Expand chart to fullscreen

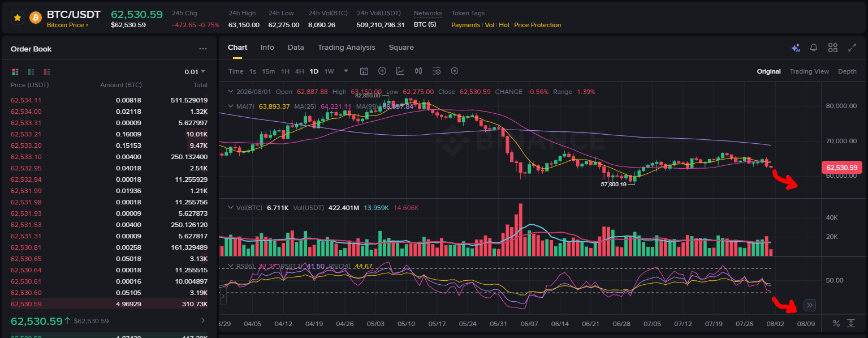click(852, 48)
